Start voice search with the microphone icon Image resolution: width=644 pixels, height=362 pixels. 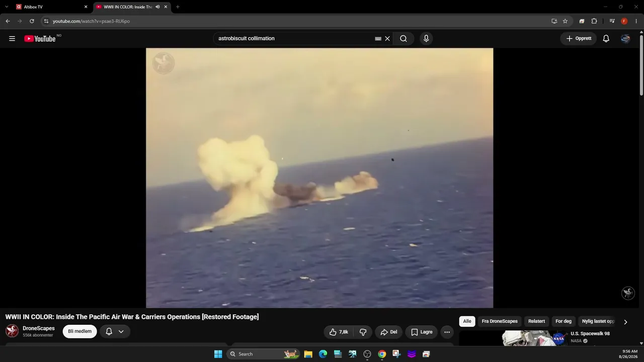(x=426, y=39)
